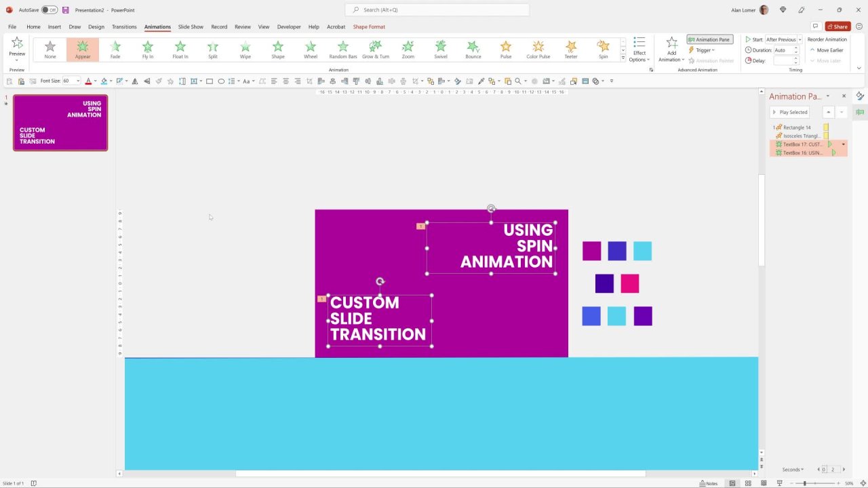Select the slide 1 thumbnail

click(x=60, y=123)
